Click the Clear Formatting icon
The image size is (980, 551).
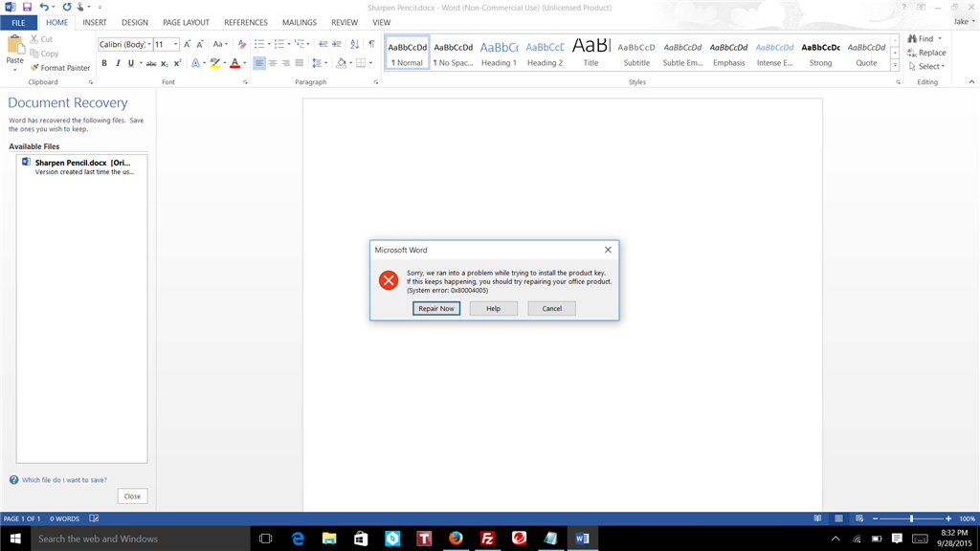(242, 44)
